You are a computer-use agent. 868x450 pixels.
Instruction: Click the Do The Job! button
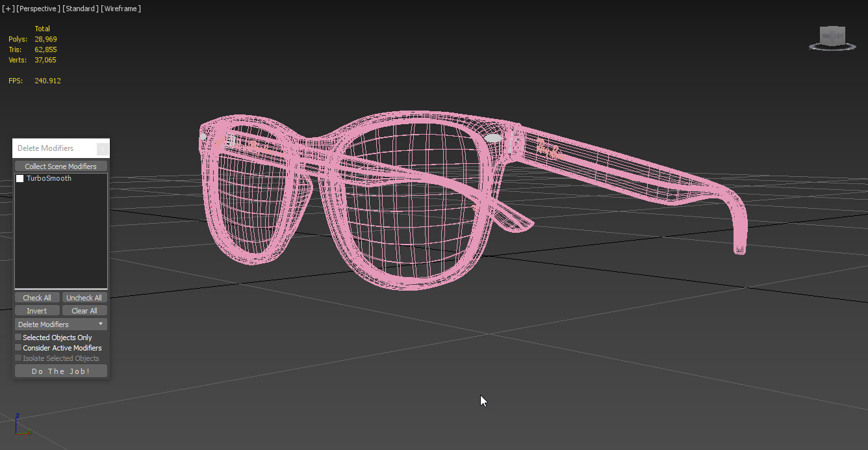point(61,371)
